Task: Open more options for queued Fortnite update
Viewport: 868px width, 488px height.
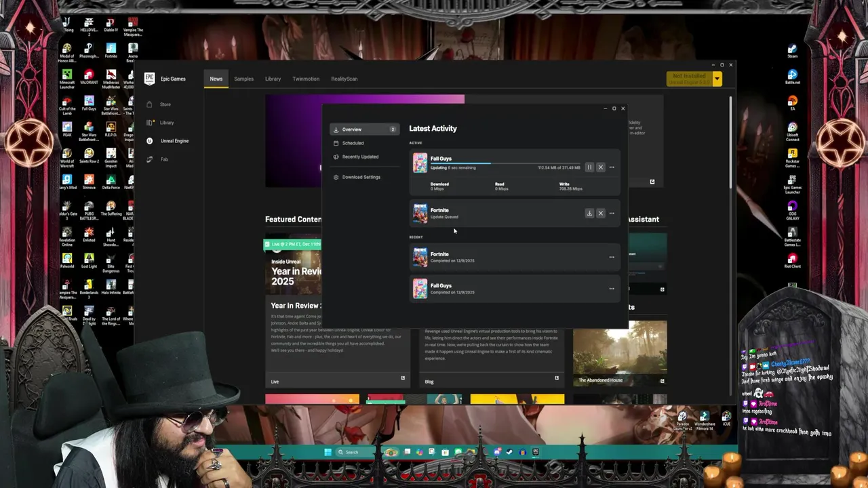Action: click(612, 213)
